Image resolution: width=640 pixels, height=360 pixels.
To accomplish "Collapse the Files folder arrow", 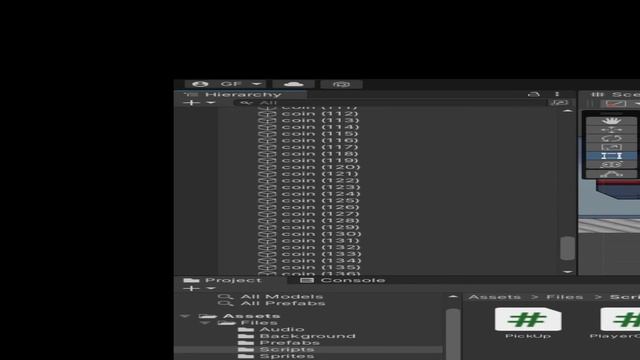I will tap(205, 323).
